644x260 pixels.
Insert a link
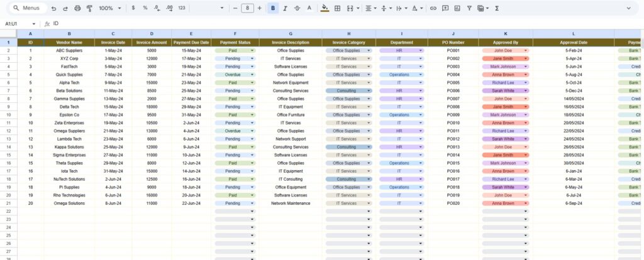[x=433, y=8]
